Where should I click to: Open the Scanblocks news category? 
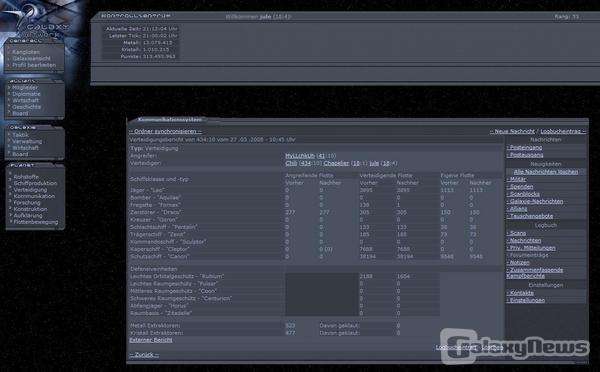pos(523,194)
